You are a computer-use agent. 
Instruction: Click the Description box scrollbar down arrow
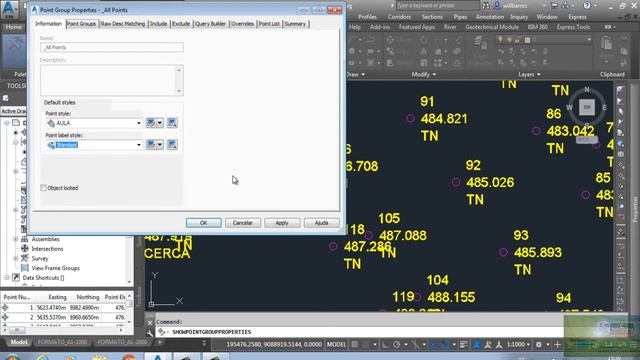179,91
